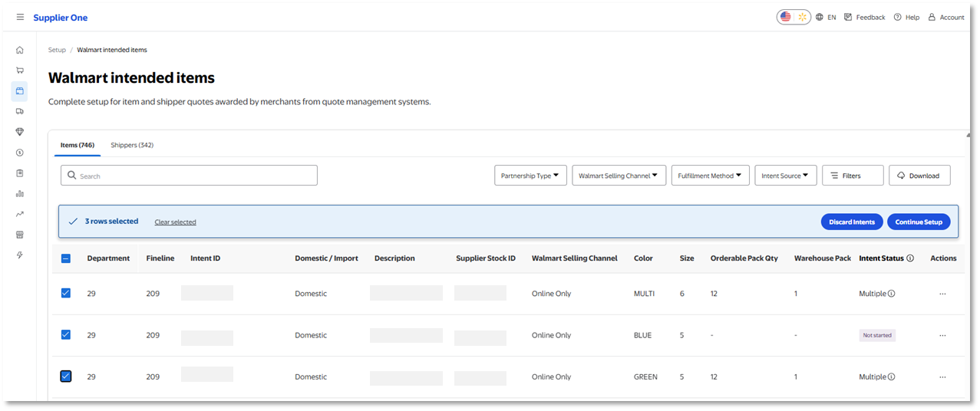
Task: Click the Continue Setup button
Action: click(919, 222)
